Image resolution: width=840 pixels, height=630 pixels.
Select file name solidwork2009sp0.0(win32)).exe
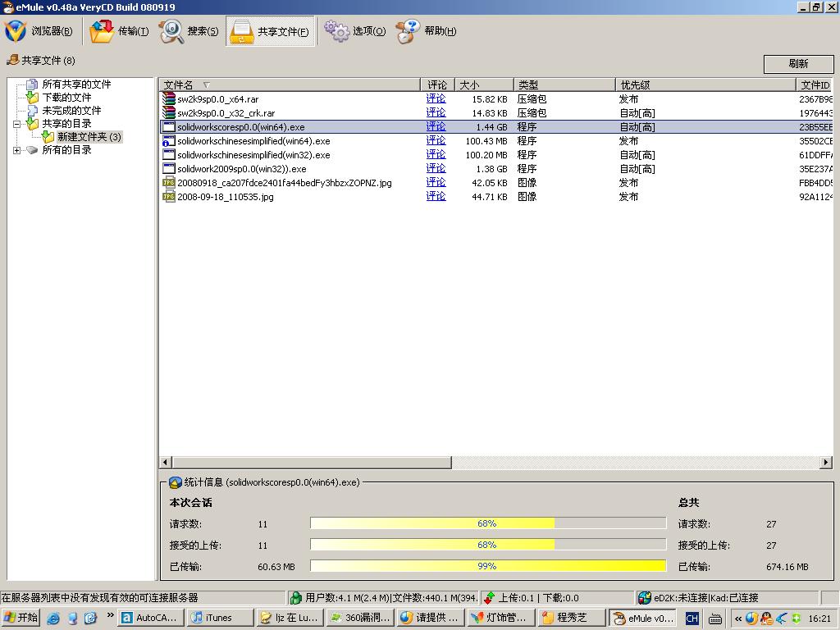(x=242, y=169)
